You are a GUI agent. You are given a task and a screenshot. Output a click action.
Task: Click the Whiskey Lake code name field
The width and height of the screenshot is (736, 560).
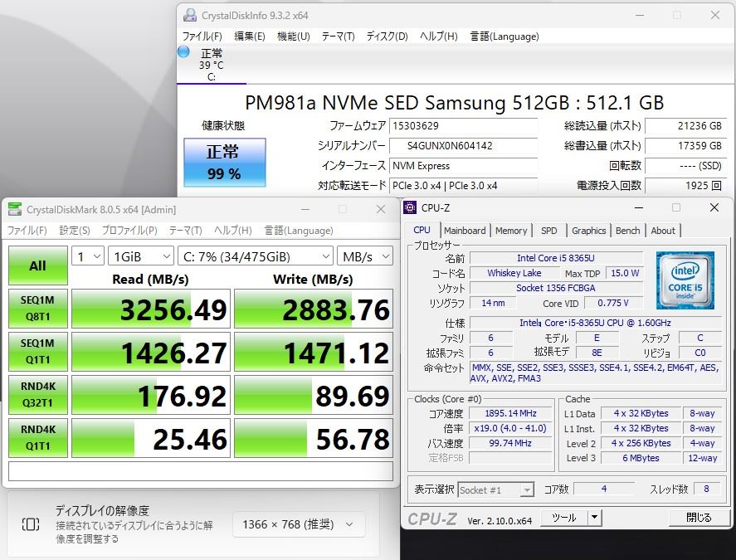coord(514,273)
